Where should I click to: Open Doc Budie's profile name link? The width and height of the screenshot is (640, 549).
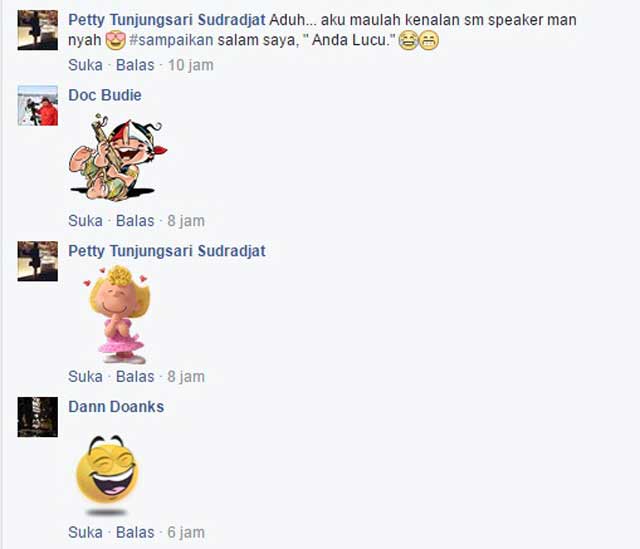click(105, 95)
